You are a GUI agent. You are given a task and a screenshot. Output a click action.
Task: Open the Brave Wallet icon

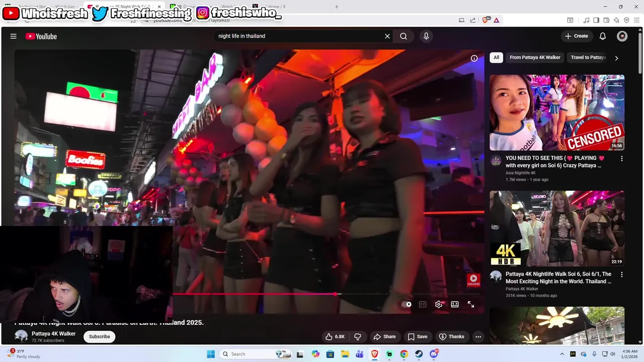(606, 20)
